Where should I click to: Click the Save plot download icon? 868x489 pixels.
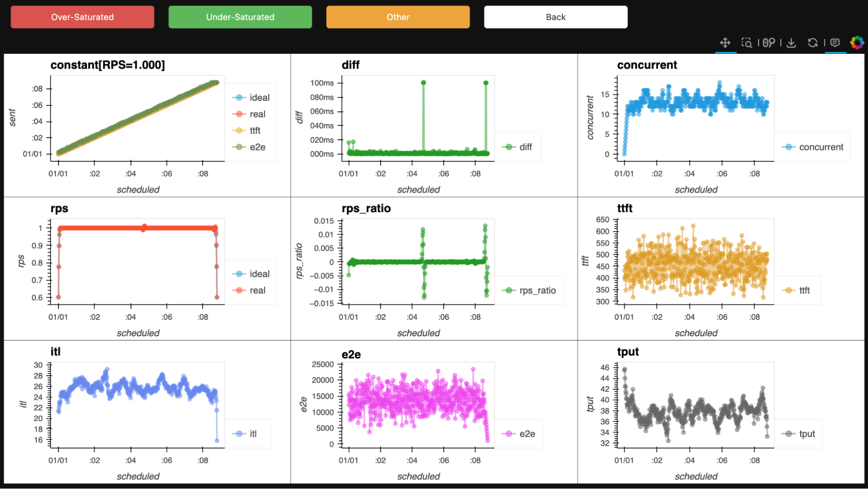[791, 43]
